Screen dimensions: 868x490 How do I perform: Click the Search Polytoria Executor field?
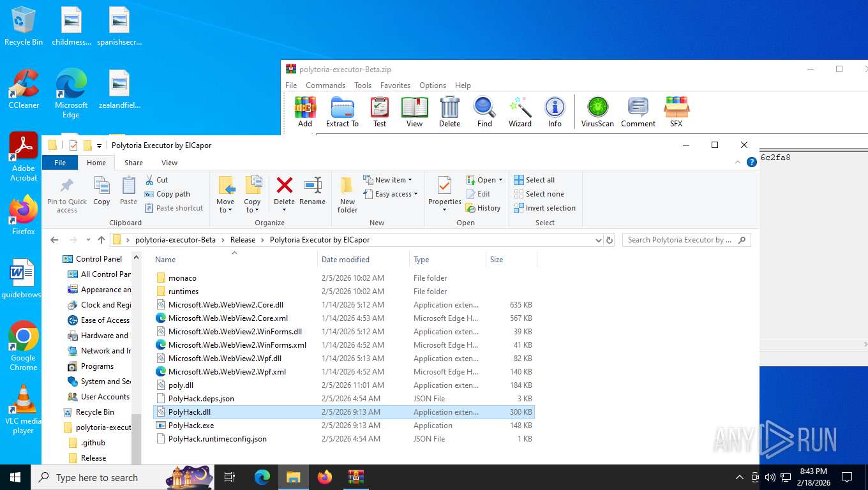pos(685,240)
